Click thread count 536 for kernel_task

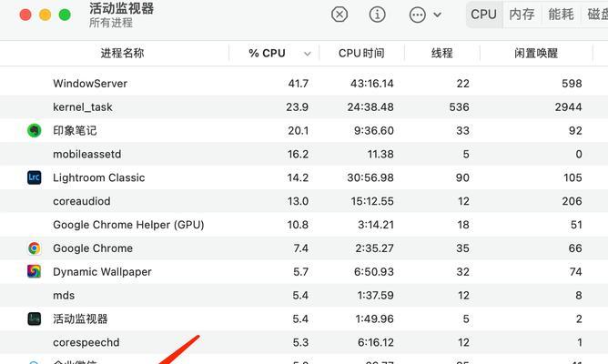(x=459, y=107)
